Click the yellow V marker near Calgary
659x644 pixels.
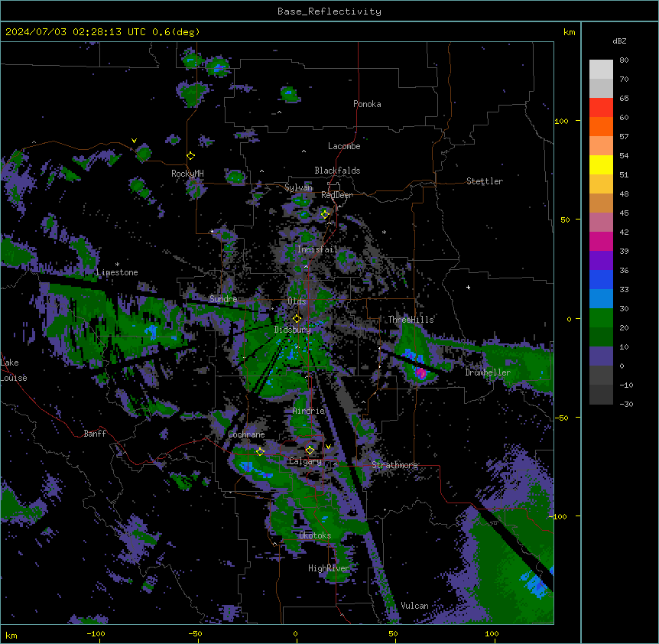pos(328,447)
